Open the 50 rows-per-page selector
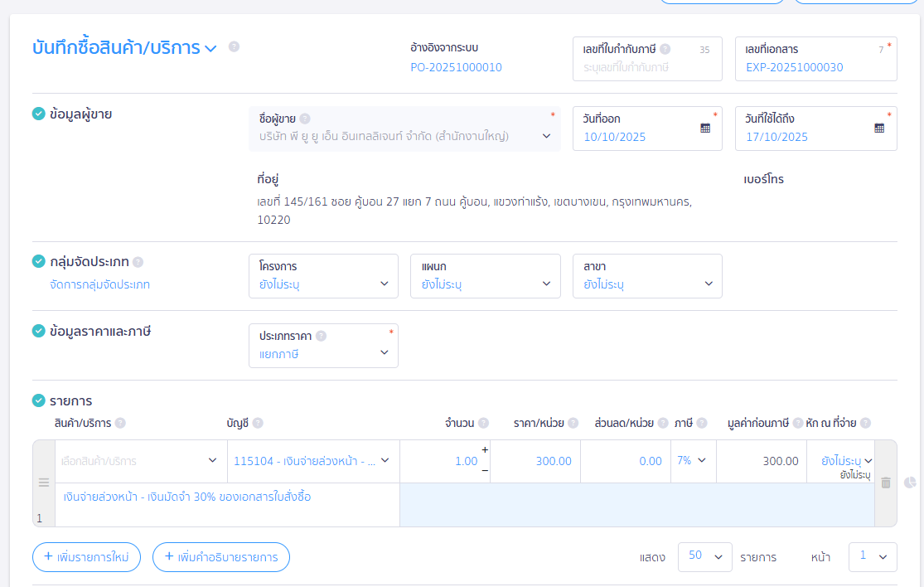The height and width of the screenshot is (587, 924). (704, 556)
